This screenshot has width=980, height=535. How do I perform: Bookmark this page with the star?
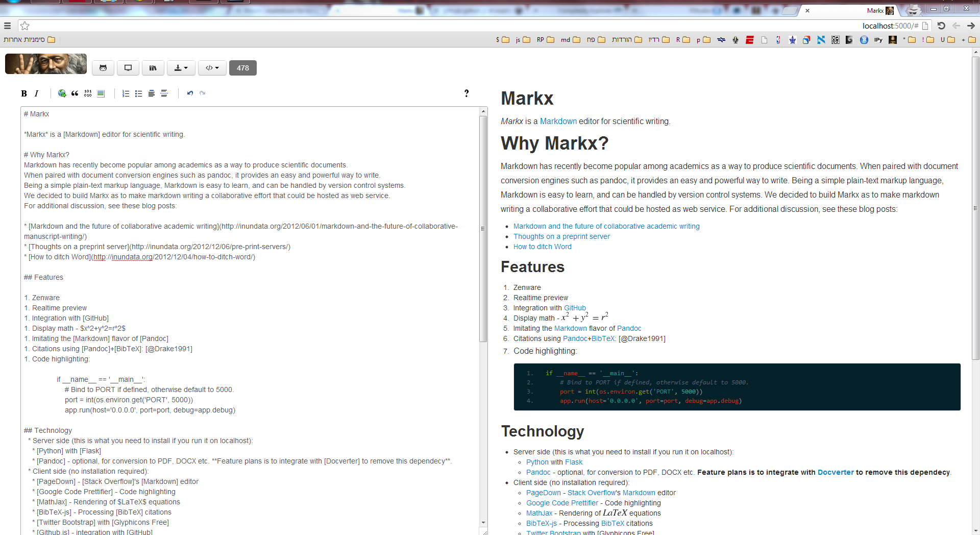pos(24,26)
